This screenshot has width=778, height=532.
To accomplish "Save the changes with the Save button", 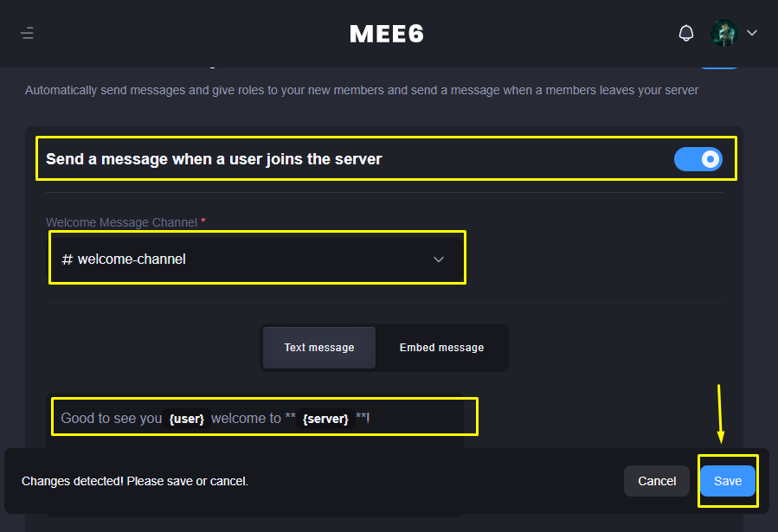I will (728, 481).
